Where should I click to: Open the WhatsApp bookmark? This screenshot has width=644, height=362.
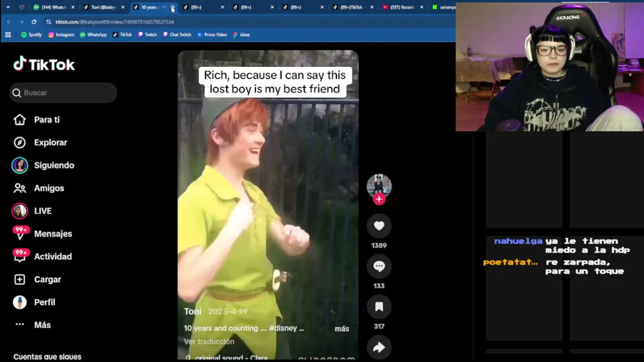click(x=94, y=35)
